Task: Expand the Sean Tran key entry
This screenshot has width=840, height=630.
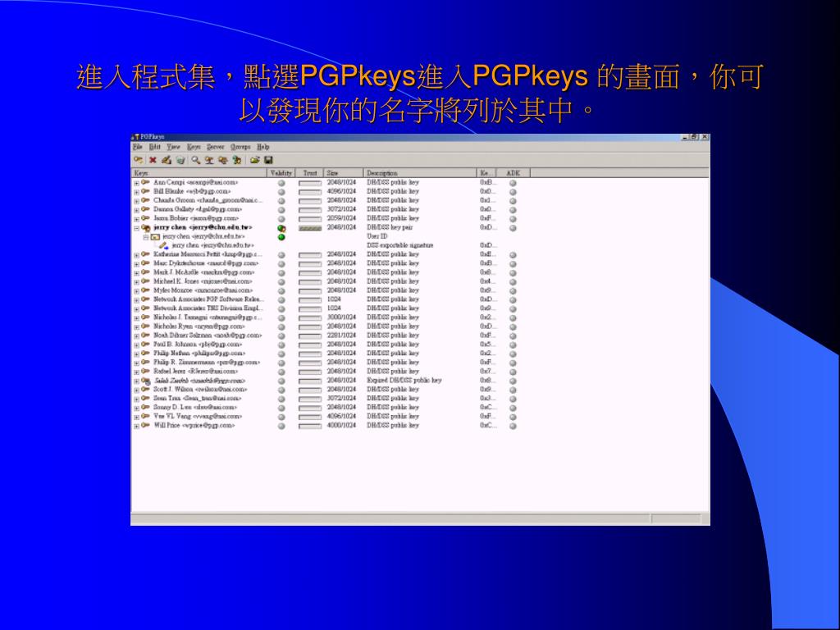Action: tap(137, 399)
